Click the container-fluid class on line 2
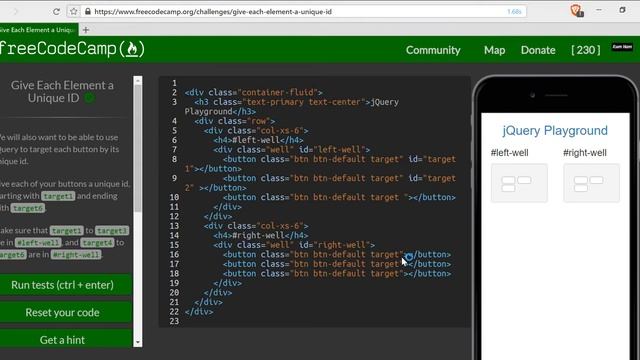640x360 pixels. (278, 92)
